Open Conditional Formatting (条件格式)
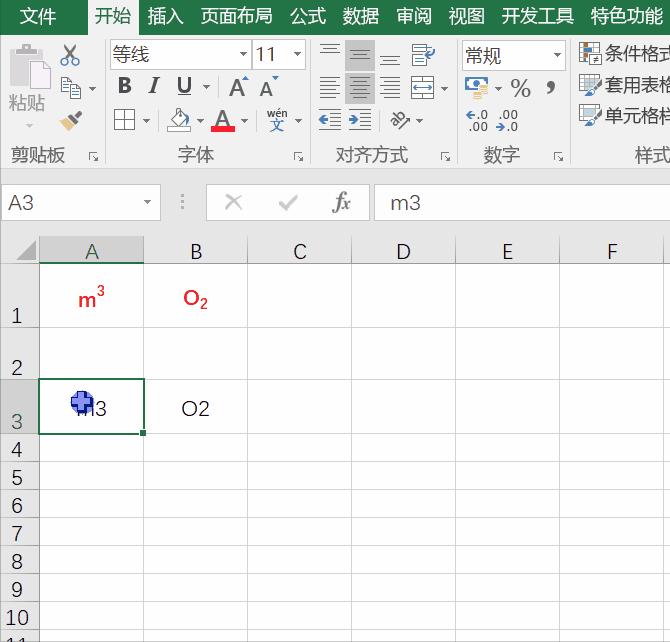Viewport: 670px width, 642px height. (x=624, y=54)
